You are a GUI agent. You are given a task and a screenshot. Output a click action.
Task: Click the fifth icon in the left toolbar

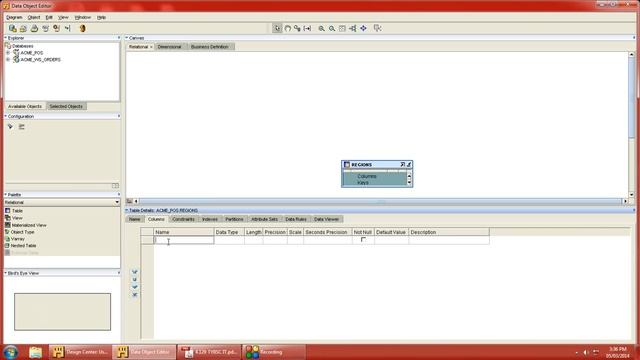(x=56, y=28)
